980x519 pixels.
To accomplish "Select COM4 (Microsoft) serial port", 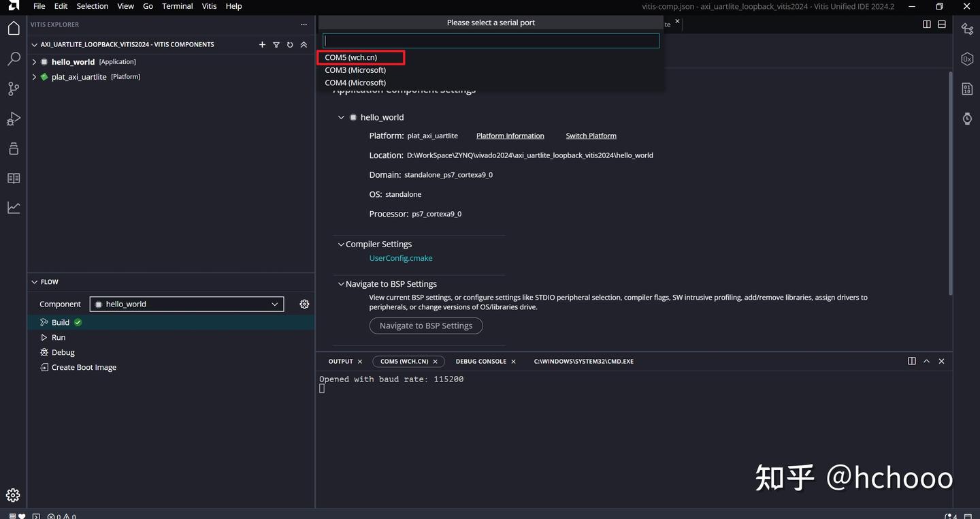I will pyautogui.click(x=491, y=82).
